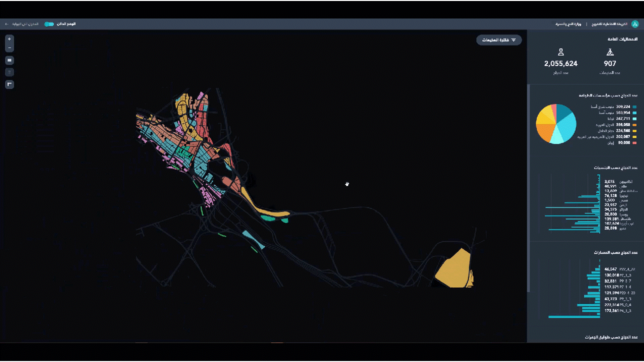Click the tent camps count icon

(x=610, y=52)
